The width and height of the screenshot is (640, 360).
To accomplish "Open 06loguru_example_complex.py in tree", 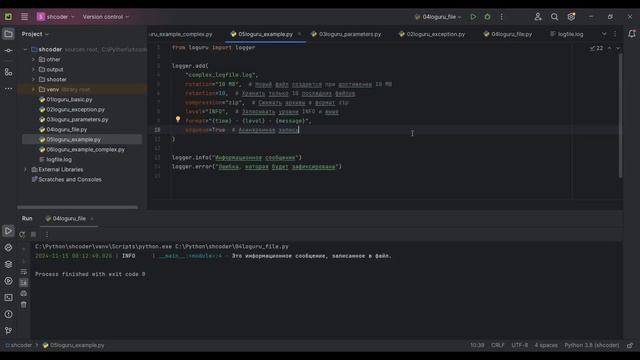I will (86, 150).
